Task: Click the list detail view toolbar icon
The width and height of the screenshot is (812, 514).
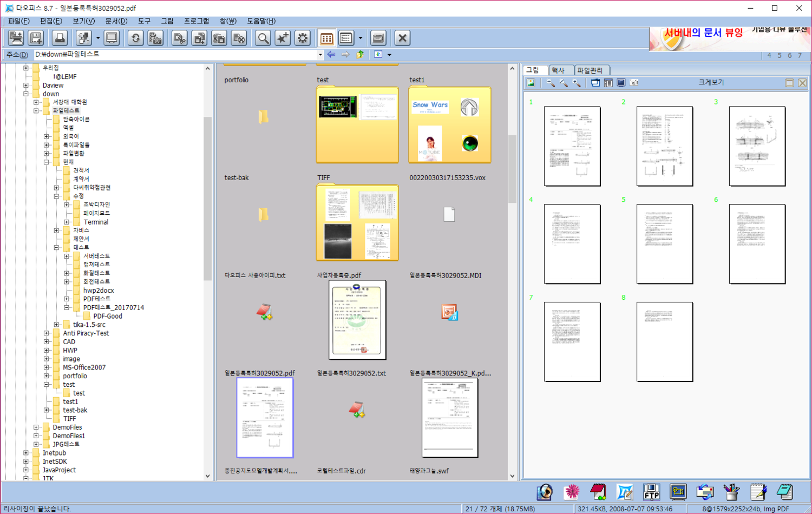Action: pos(346,38)
